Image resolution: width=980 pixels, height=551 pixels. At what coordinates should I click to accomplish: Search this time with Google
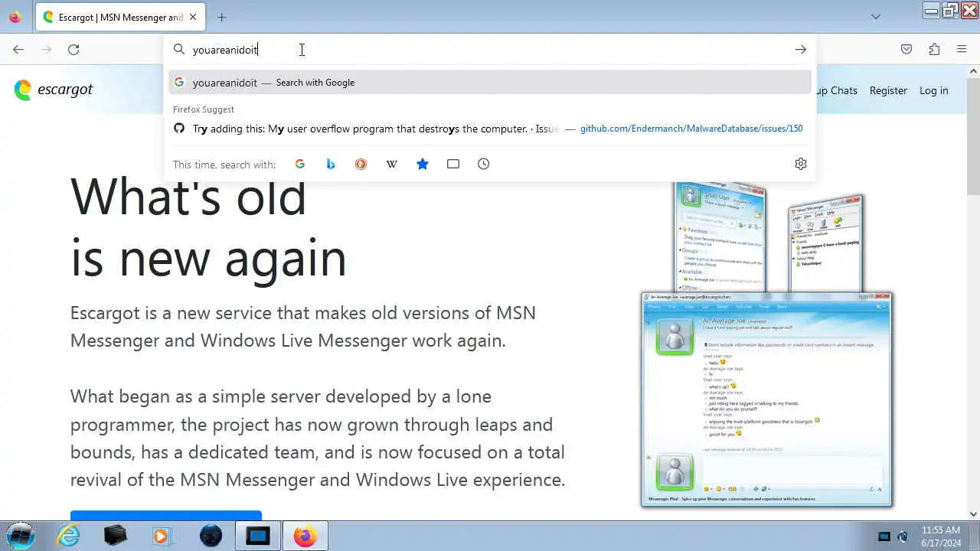pos(300,164)
